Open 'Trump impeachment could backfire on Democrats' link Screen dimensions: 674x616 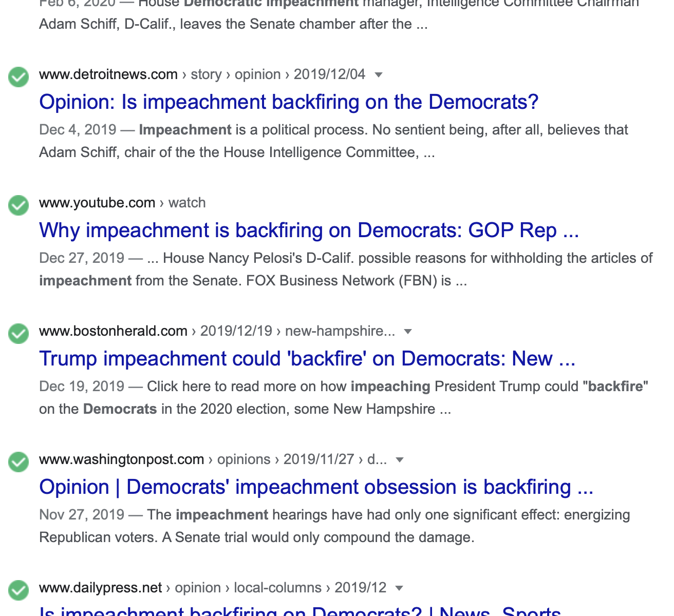pos(307,359)
